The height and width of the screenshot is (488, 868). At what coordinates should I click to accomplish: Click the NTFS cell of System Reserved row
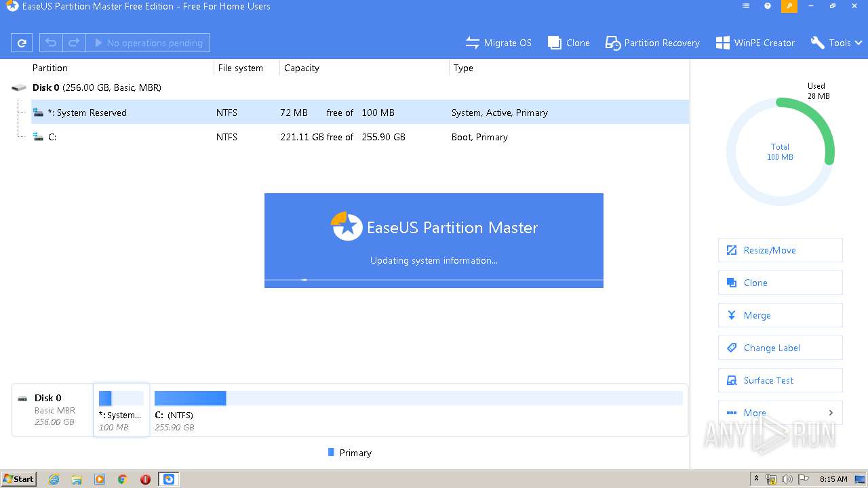pyautogui.click(x=226, y=113)
